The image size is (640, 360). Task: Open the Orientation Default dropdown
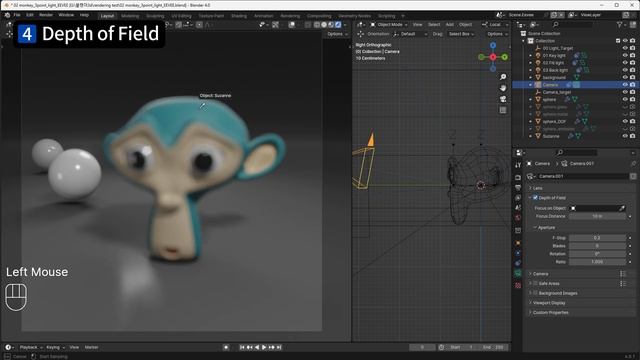pyautogui.click(x=411, y=34)
